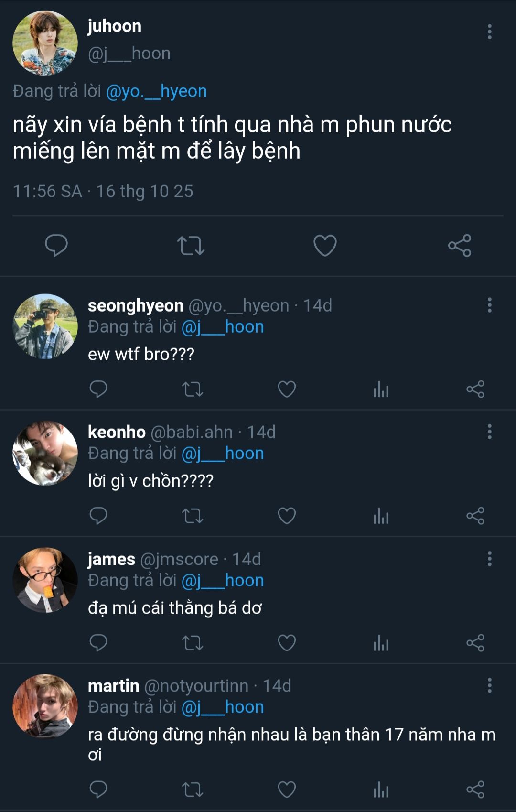Open @j___hoon link in james's reply
The image size is (516, 812).
pos(223,580)
